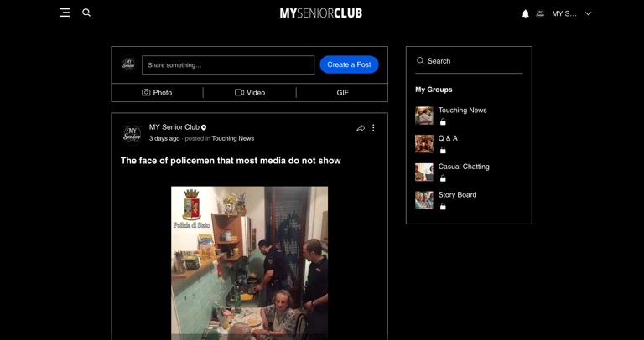Expand the MY S... account dropdown
Image resolution: width=644 pixels, height=340 pixels.
pos(588,13)
